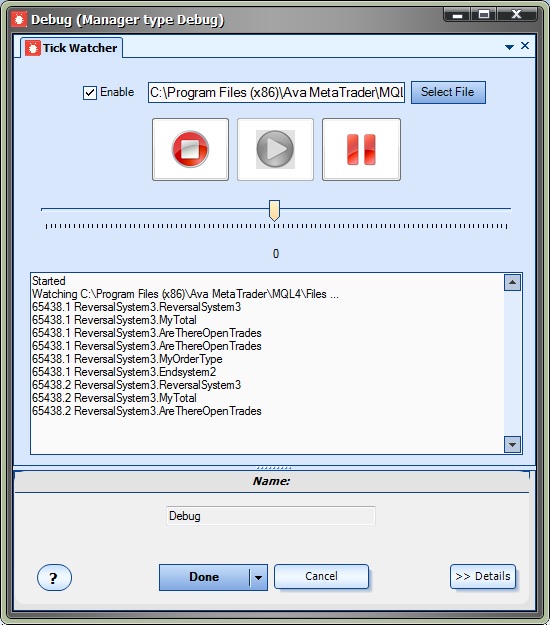Screen dimensions: 550x625
Task: Click the grey Play button
Action: click(275, 149)
